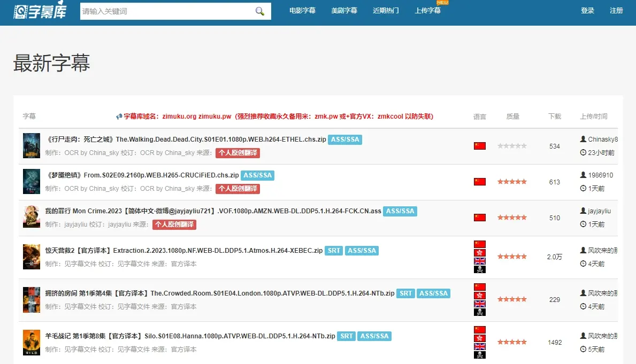Open The Walking Dead Dead City subtitle link
Image resolution: width=636 pixels, height=364 pixels.
[x=186, y=140]
